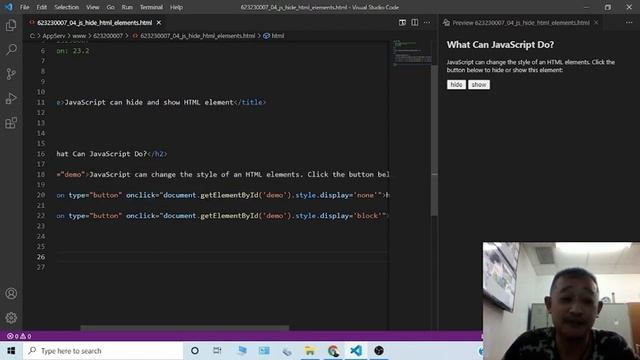Viewport: 640px width, 360px height.
Task: Click the errors and warnings status indicator
Action: tap(19, 336)
